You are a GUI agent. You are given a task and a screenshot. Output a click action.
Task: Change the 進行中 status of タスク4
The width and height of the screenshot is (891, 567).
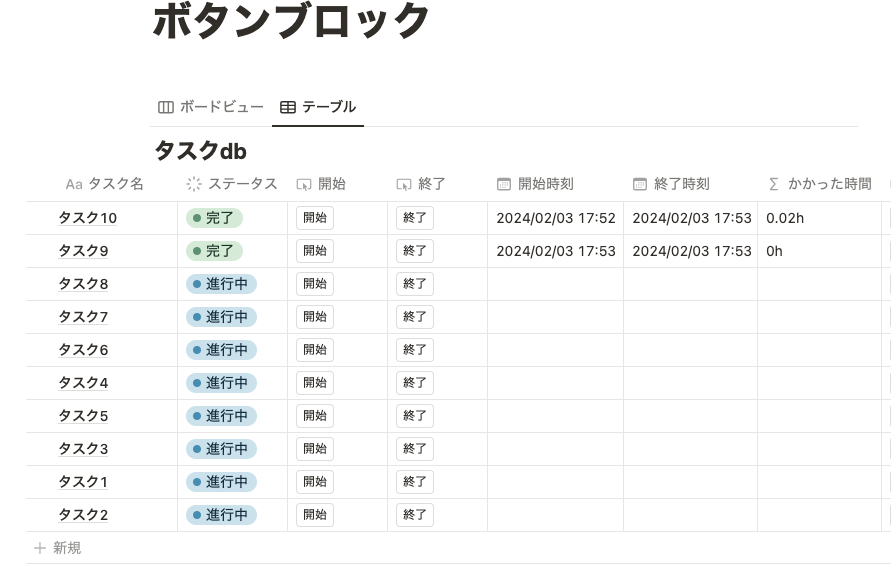click(221, 383)
